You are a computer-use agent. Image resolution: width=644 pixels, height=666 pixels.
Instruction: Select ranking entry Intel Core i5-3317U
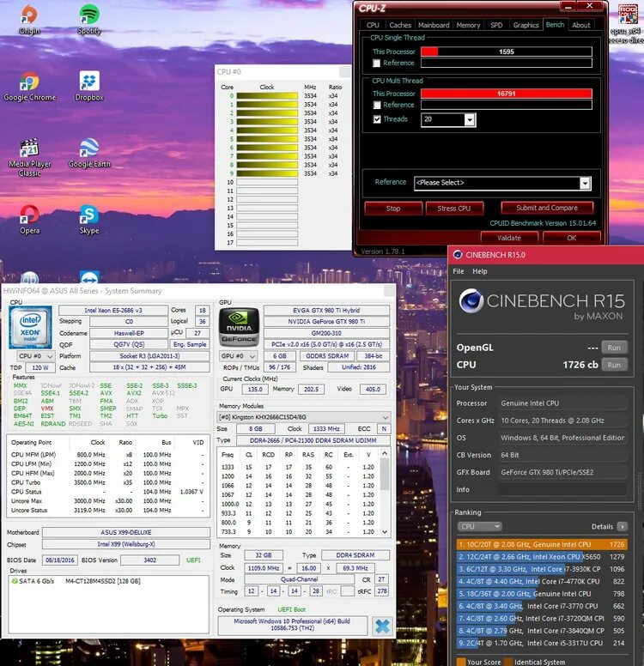pyautogui.click(x=542, y=643)
